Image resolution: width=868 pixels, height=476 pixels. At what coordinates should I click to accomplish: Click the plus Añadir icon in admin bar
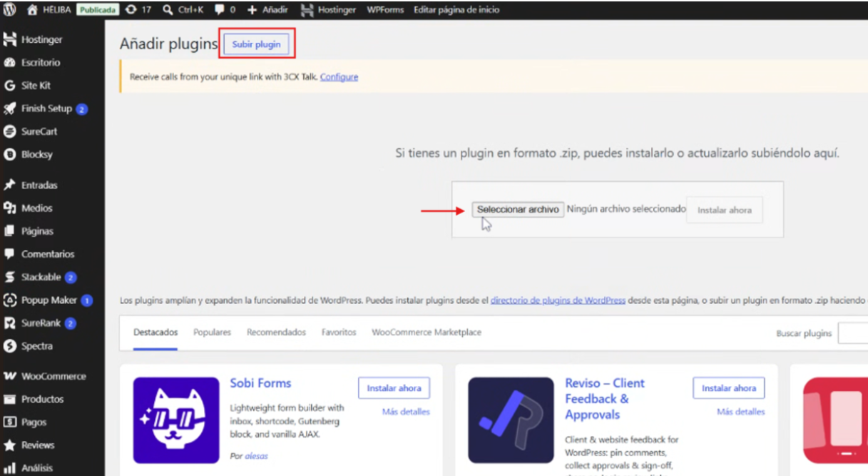tap(252, 10)
